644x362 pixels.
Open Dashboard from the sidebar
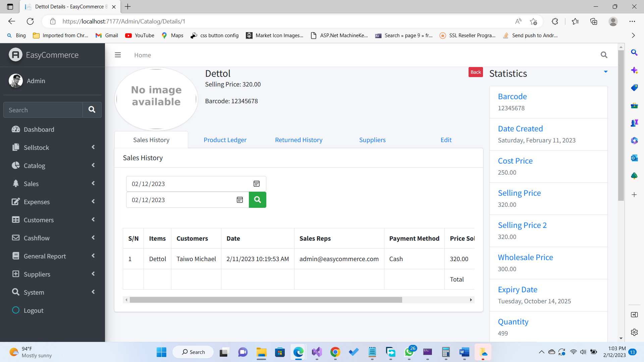(x=39, y=129)
